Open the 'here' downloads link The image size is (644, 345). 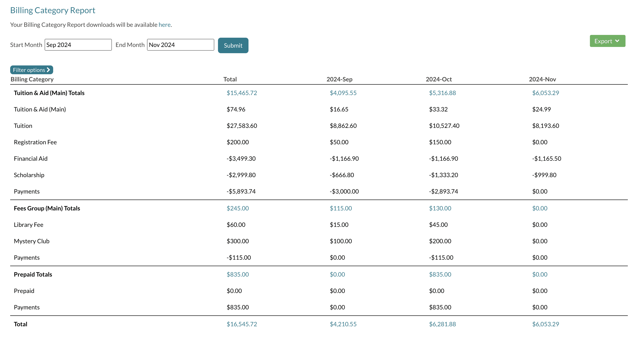[x=164, y=25]
